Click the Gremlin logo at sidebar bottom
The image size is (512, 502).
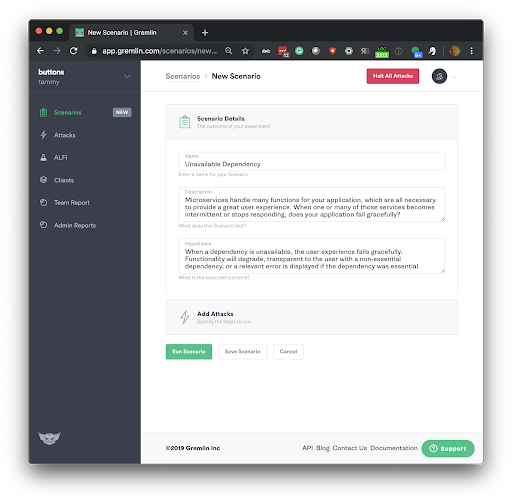click(49, 438)
